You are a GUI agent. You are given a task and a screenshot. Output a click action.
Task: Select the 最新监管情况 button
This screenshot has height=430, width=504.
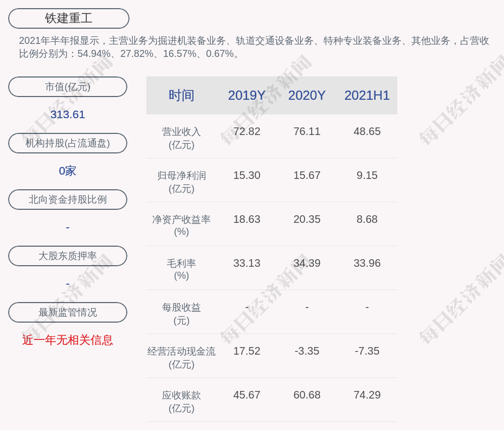(x=68, y=312)
